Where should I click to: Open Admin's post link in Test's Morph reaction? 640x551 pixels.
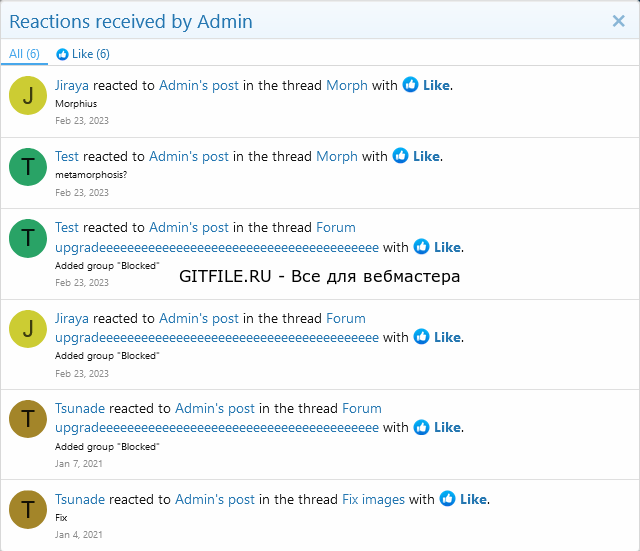pos(189,156)
